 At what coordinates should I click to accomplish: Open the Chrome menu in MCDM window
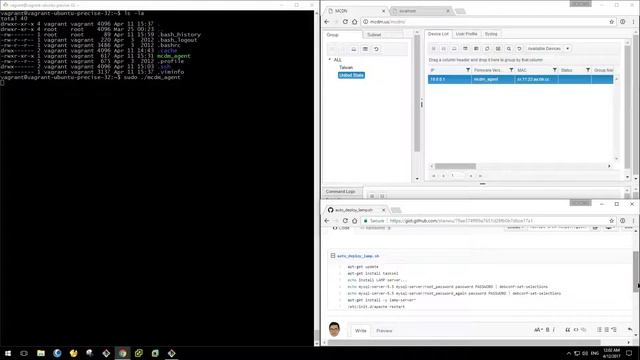[633, 22]
